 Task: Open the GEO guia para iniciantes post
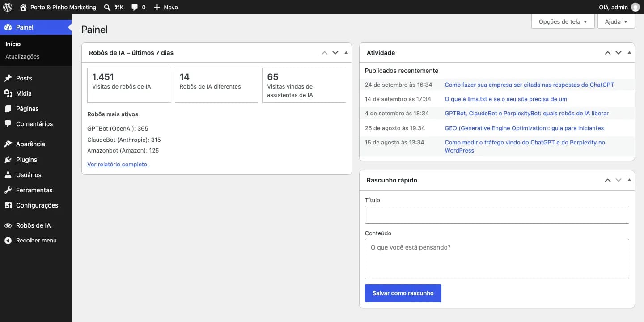(524, 128)
